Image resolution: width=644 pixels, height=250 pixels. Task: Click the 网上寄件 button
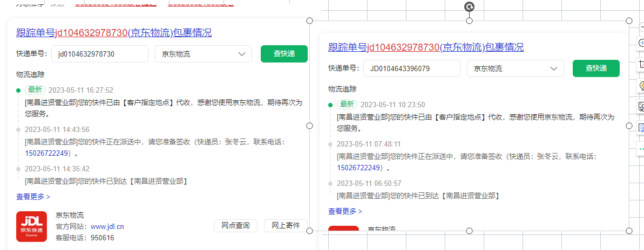[286, 225]
